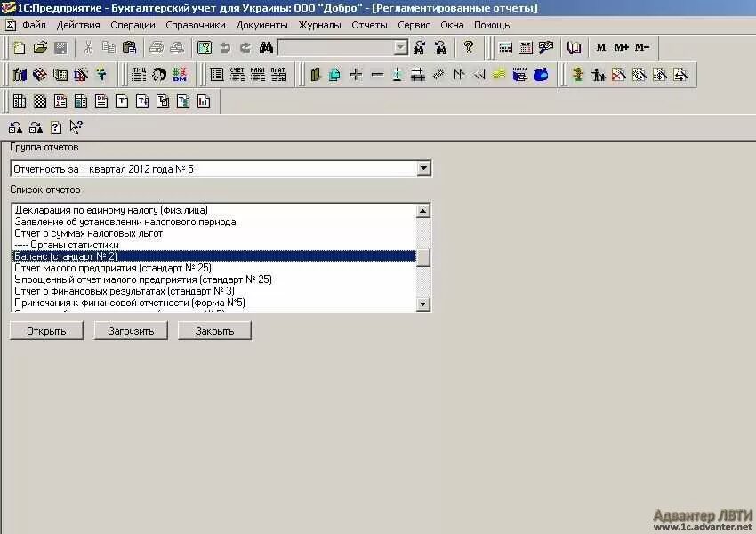
Task: Open the Отчеты menu
Action: tap(369, 25)
